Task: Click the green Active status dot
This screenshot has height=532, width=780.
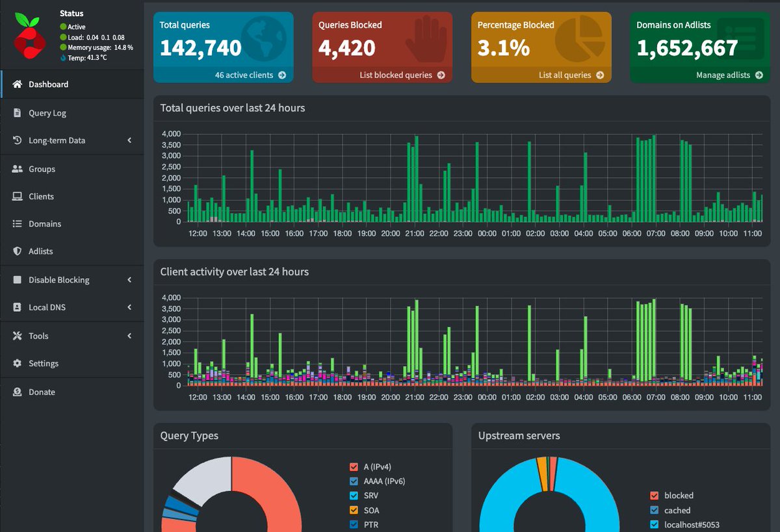Action: tap(63, 27)
